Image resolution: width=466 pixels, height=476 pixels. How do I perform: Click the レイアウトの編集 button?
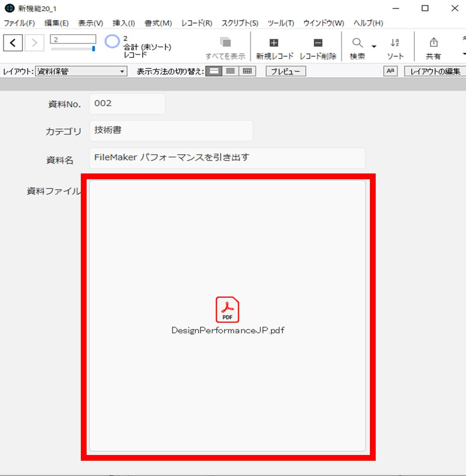435,71
